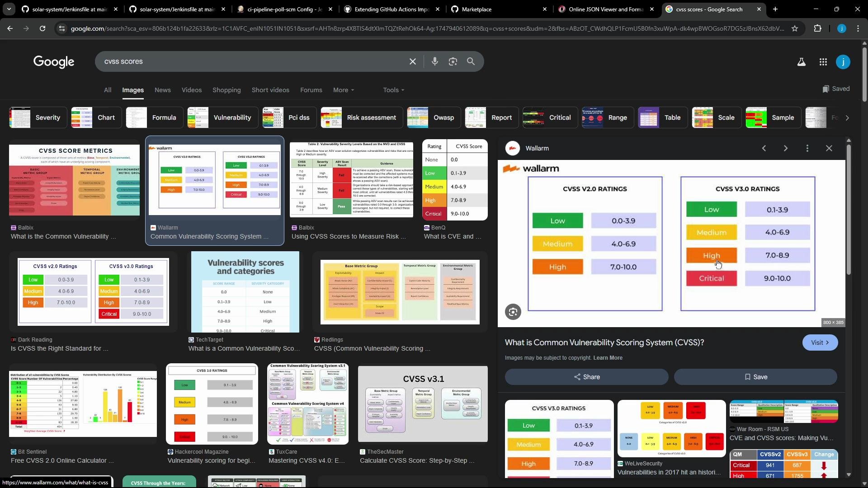This screenshot has width=868, height=488.
Task: Switch to Shopping results tab
Action: point(226,90)
